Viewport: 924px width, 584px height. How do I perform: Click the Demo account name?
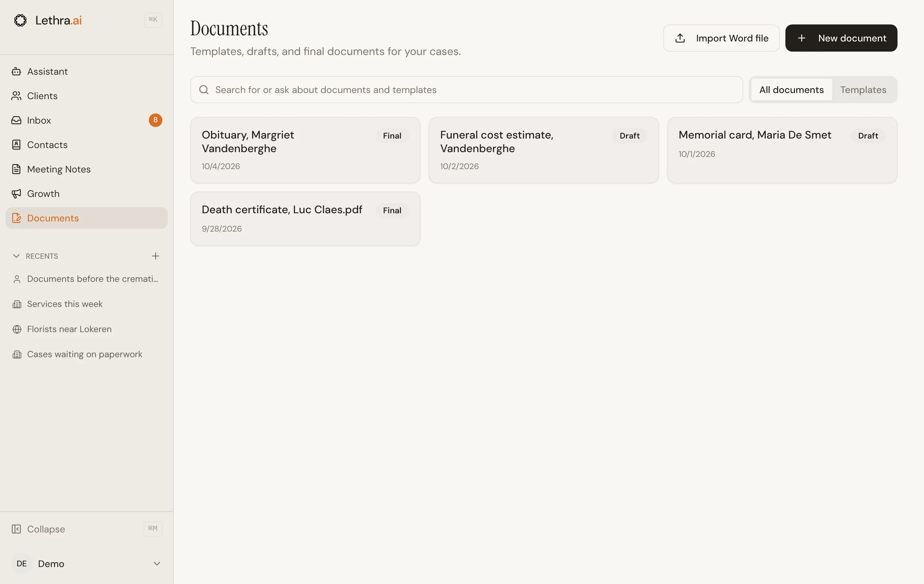coord(51,564)
